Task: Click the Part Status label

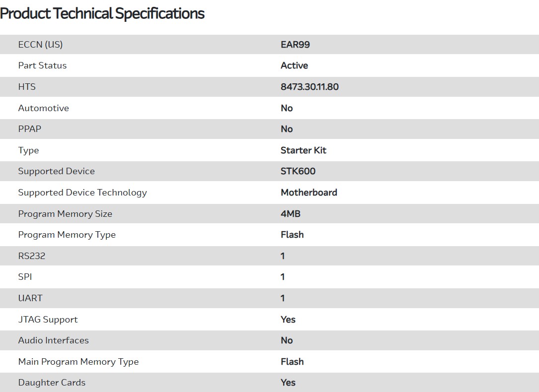Action: coord(42,65)
